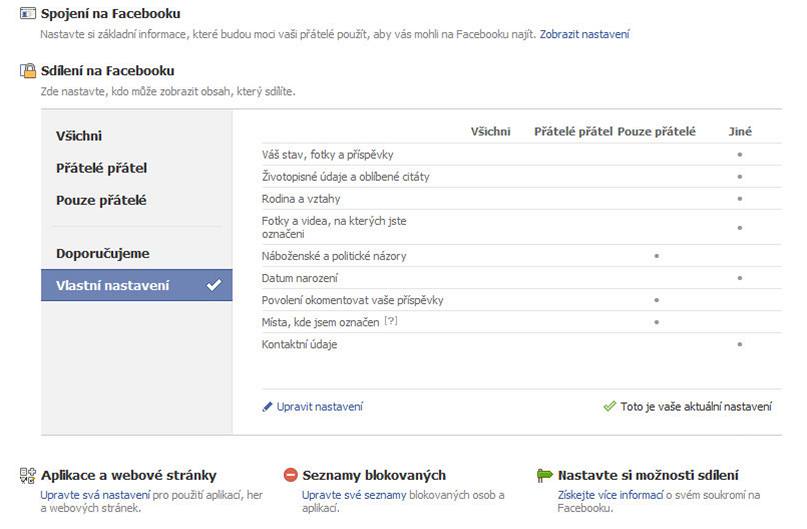Open the Upravit nastavení link
The image size is (807, 529).
click(x=319, y=407)
